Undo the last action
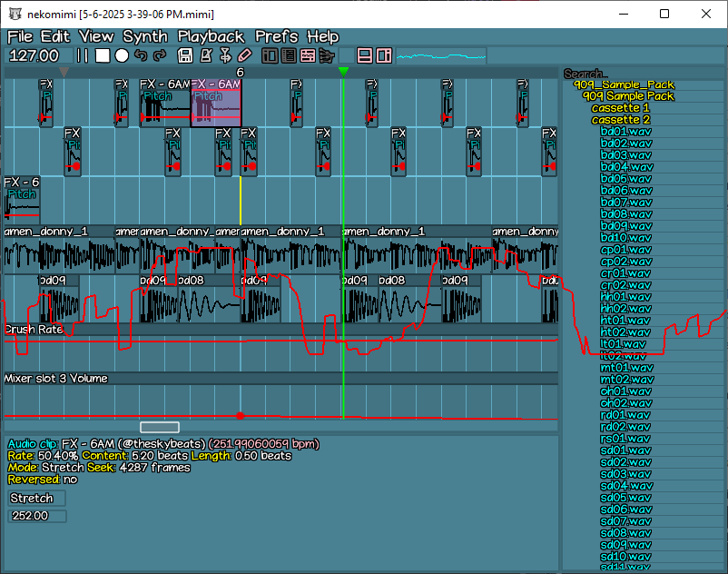The image size is (728, 574). point(139,55)
